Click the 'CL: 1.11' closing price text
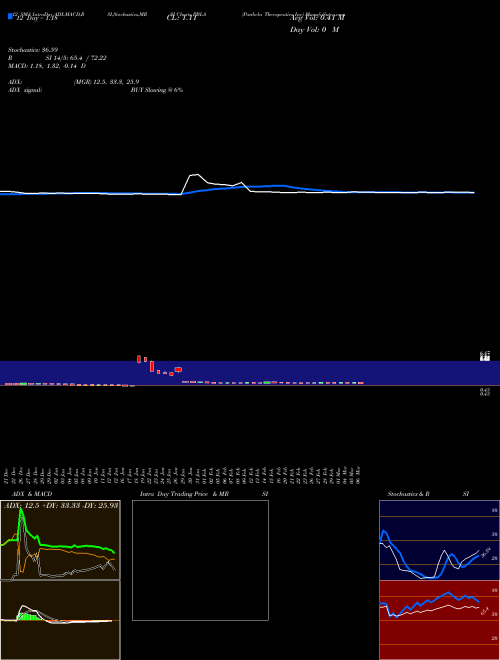Image resolution: width=500 pixels, height=660 pixels. pyautogui.click(x=181, y=18)
